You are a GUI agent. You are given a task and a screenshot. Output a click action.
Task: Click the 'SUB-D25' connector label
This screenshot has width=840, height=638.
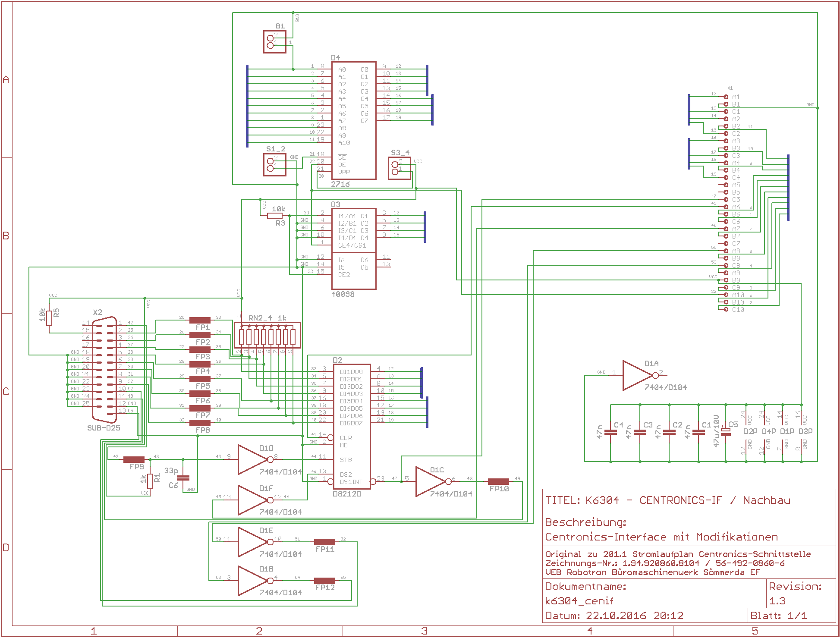104,428
